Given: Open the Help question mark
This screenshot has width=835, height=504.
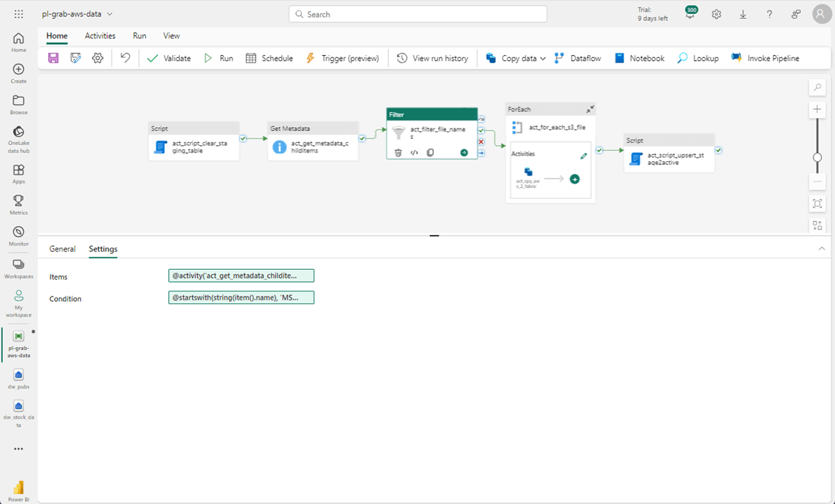Looking at the screenshot, I should click(x=769, y=14).
